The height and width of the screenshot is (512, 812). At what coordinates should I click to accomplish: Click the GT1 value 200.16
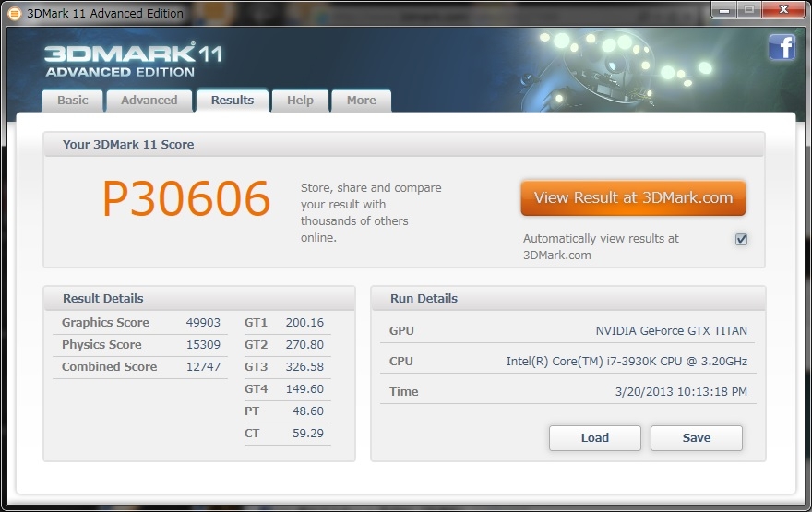304,323
